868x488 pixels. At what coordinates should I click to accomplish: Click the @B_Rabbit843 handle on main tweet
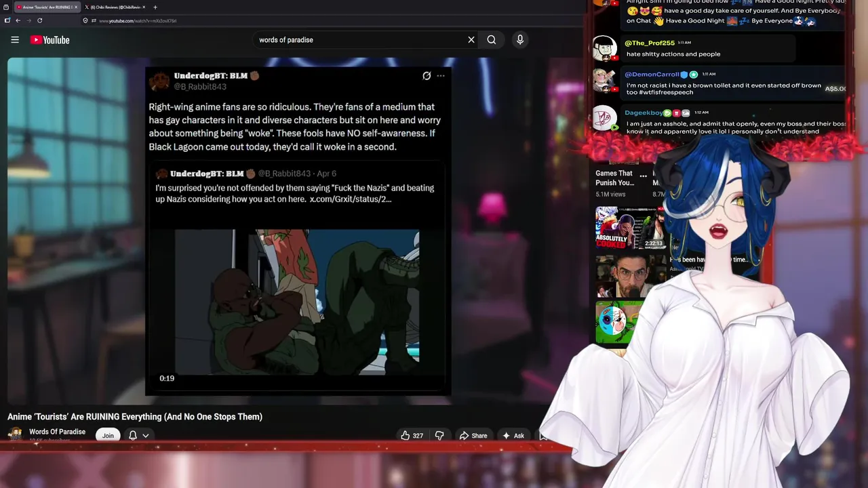[200, 87]
